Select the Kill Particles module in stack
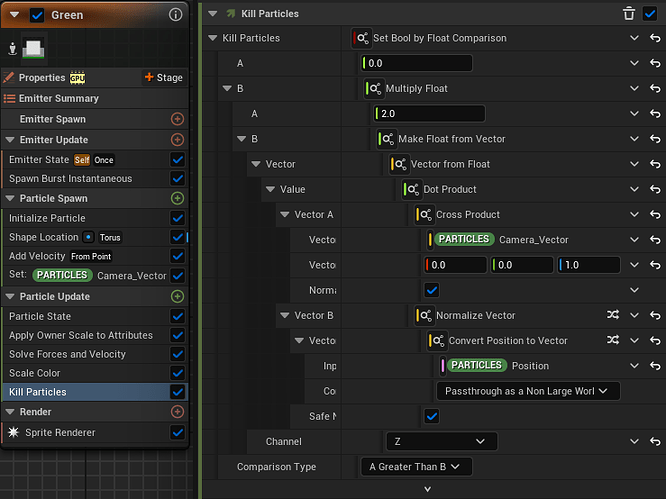 (88, 392)
